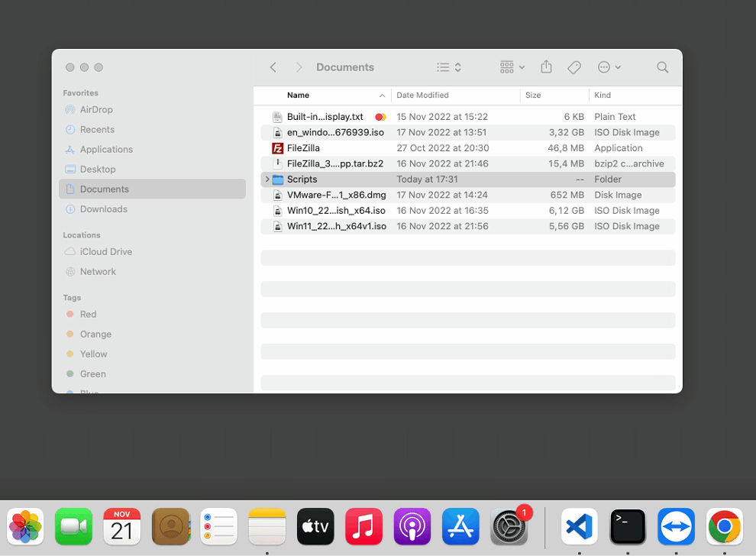756x556 pixels.
Task: Open App Store from the Dock
Action: [460, 526]
